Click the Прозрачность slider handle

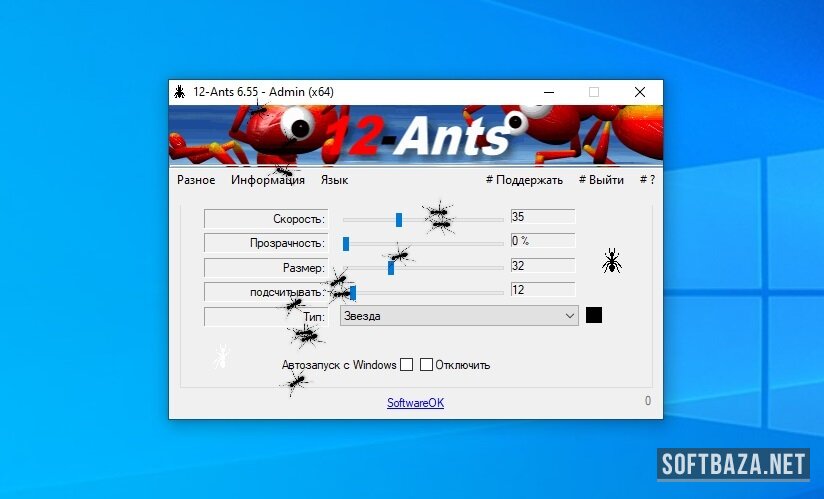click(346, 243)
